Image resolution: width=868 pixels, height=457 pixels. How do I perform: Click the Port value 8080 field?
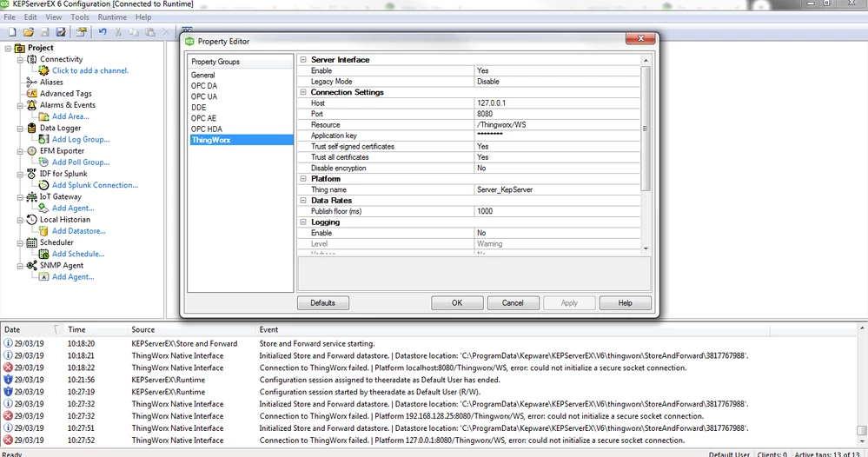pos(558,114)
